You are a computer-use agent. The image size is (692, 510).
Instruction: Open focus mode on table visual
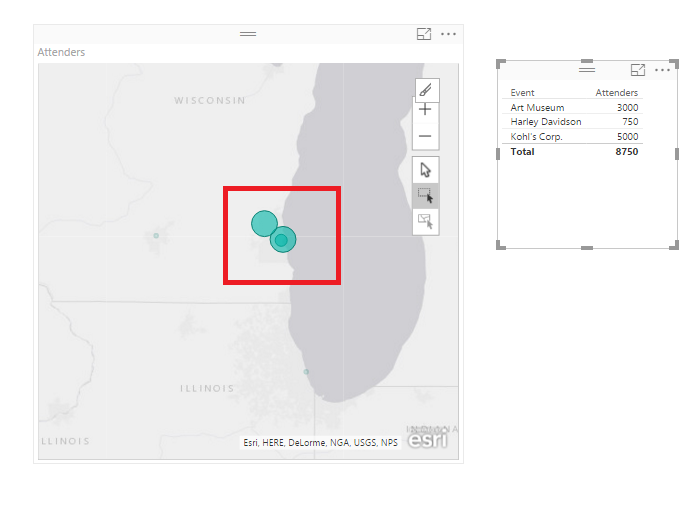click(638, 70)
